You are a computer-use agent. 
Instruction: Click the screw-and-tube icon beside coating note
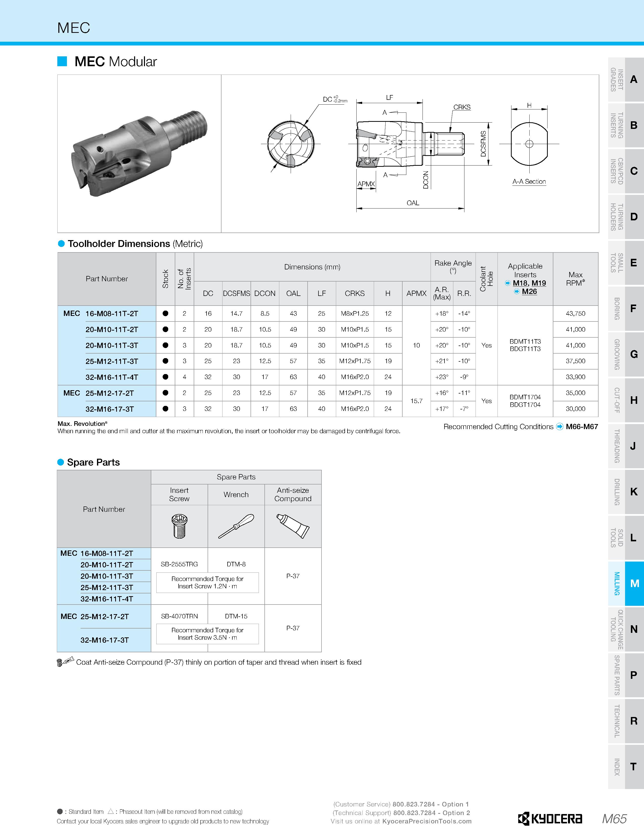65,662
